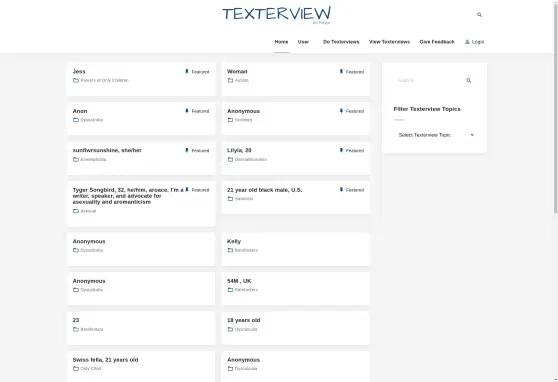Click the pin icon on Lilyia, 20 card

click(x=341, y=151)
